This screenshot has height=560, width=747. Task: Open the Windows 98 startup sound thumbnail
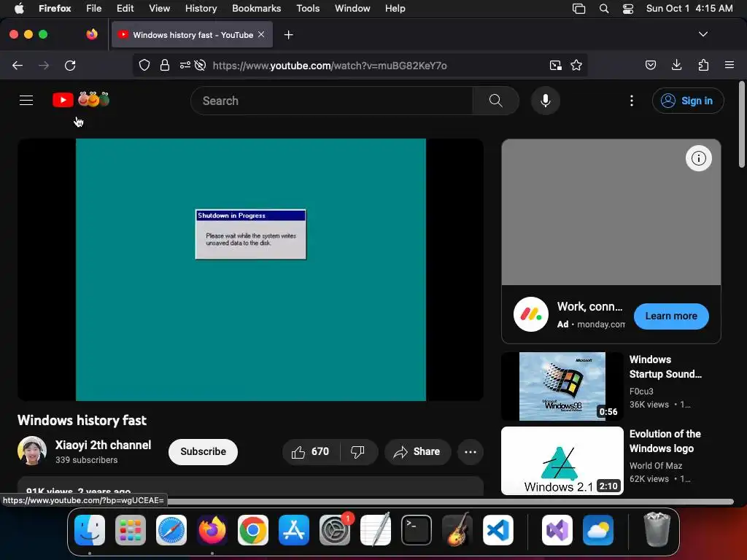562,386
